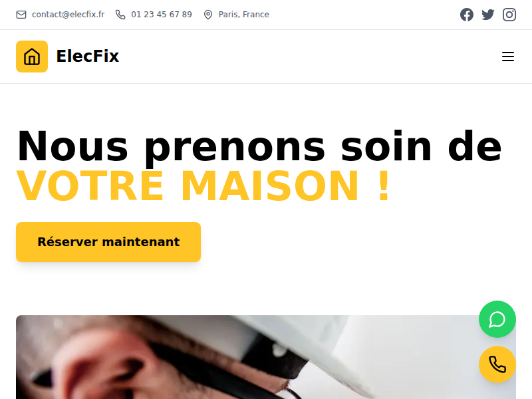The height and width of the screenshot is (399, 532).
Task: Click the white helmet in hero image
Action: (x=339, y=342)
